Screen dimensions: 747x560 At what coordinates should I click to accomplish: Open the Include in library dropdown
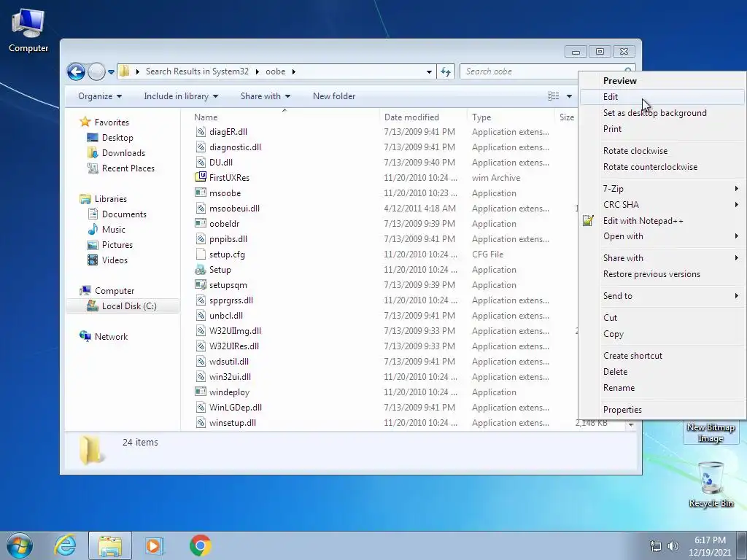[x=181, y=96]
